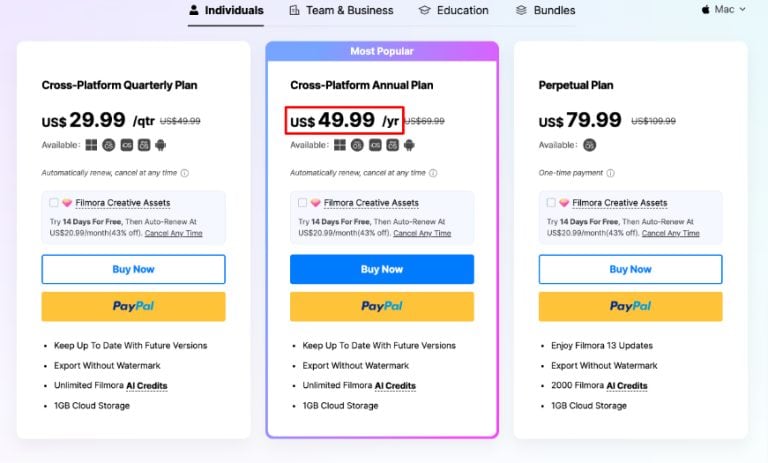The height and width of the screenshot is (463, 768).
Task: Click info icon next to One-time payment
Action: click(x=605, y=173)
